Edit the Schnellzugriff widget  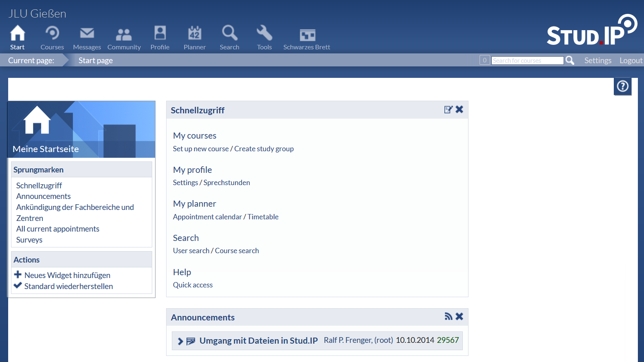(x=448, y=110)
